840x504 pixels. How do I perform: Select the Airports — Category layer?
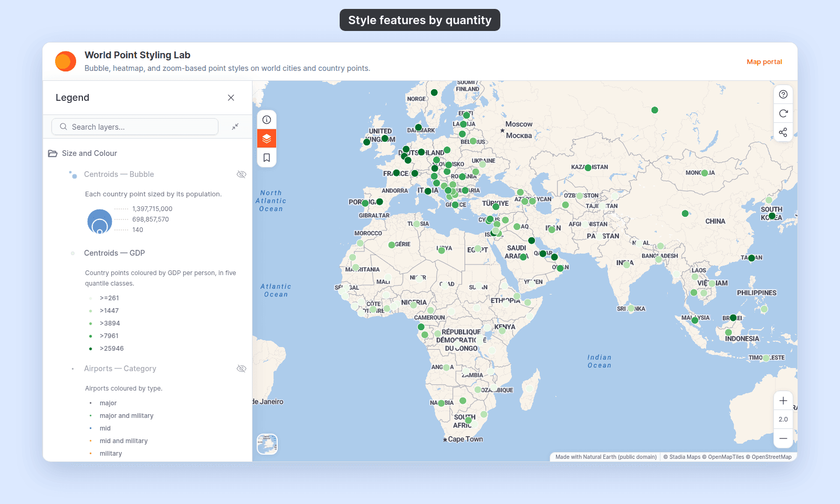[120, 369]
